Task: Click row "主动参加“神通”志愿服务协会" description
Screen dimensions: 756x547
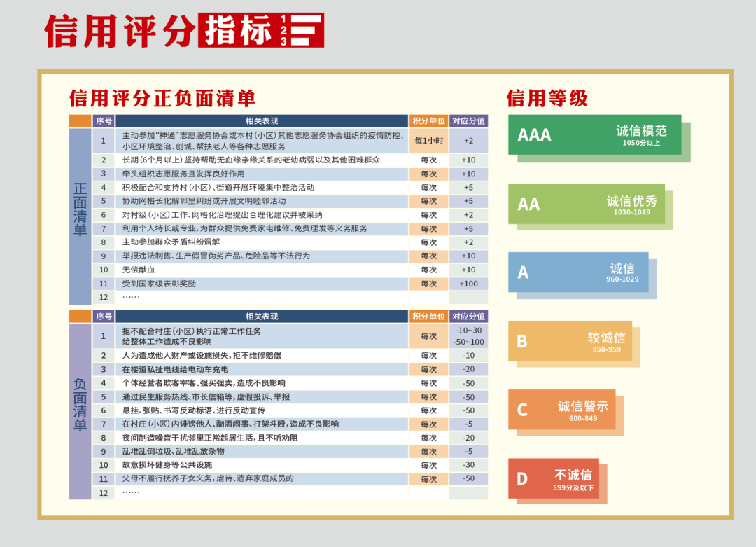Action: (x=262, y=141)
